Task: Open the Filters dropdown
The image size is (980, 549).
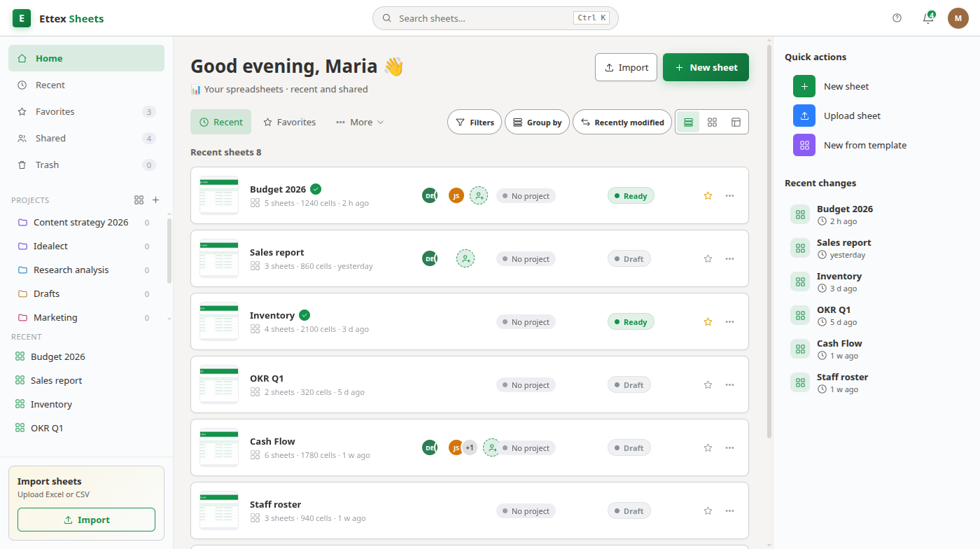Action: tap(475, 122)
